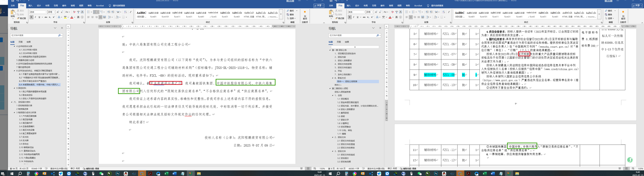Toggle Bold in the left Word window
The height and width of the screenshot is (176, 644).
[x=31, y=17]
